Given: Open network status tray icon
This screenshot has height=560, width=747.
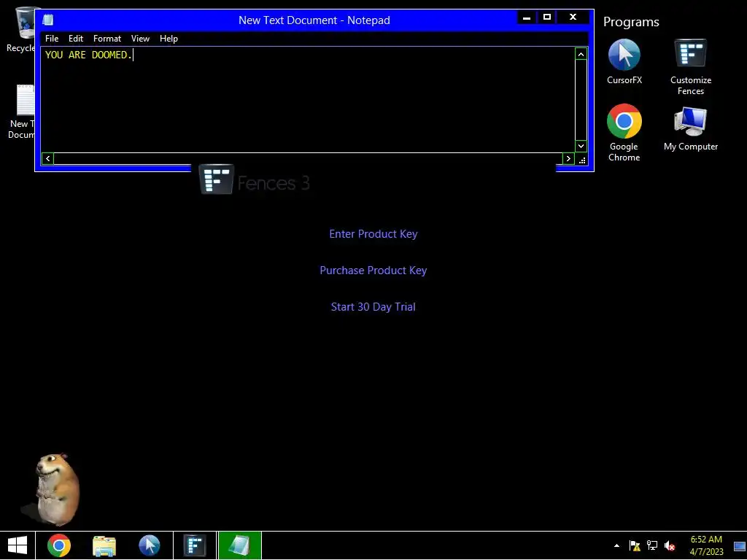Looking at the screenshot, I should pyautogui.click(x=651, y=545).
